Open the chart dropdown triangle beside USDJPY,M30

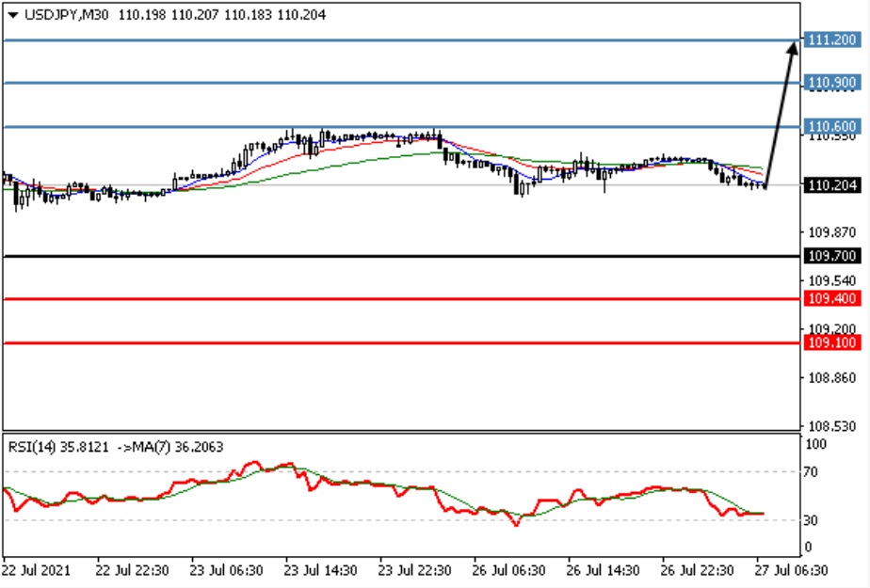coord(13,15)
